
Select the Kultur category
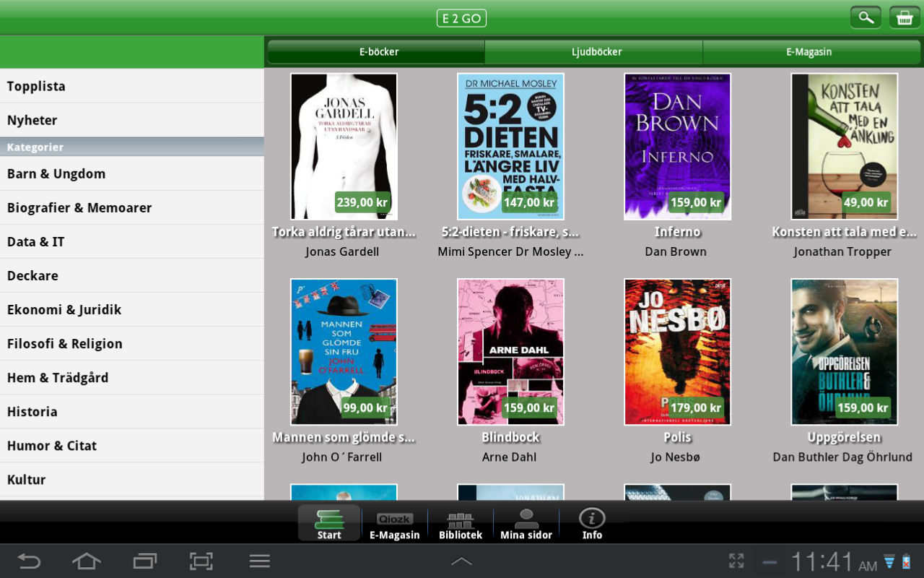[x=132, y=479]
